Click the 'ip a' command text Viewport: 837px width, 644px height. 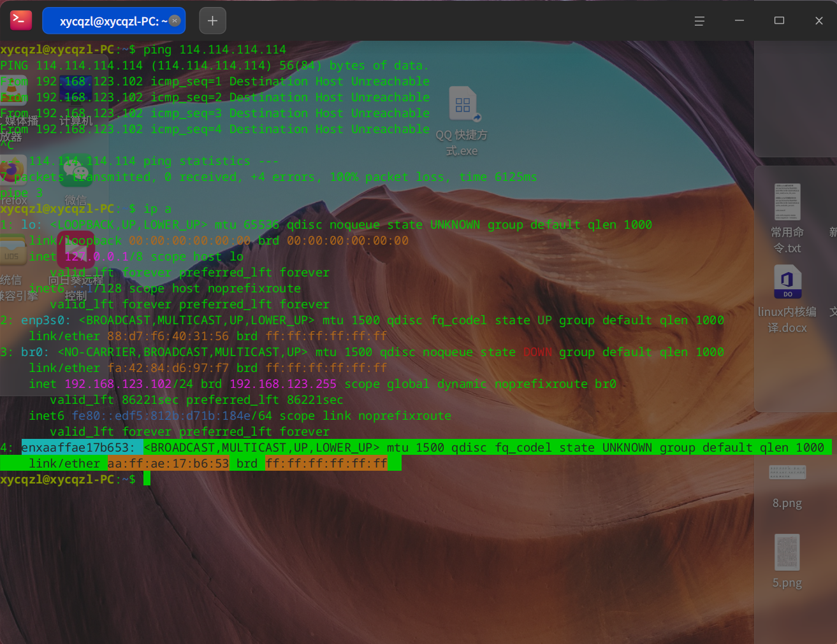pos(157,209)
